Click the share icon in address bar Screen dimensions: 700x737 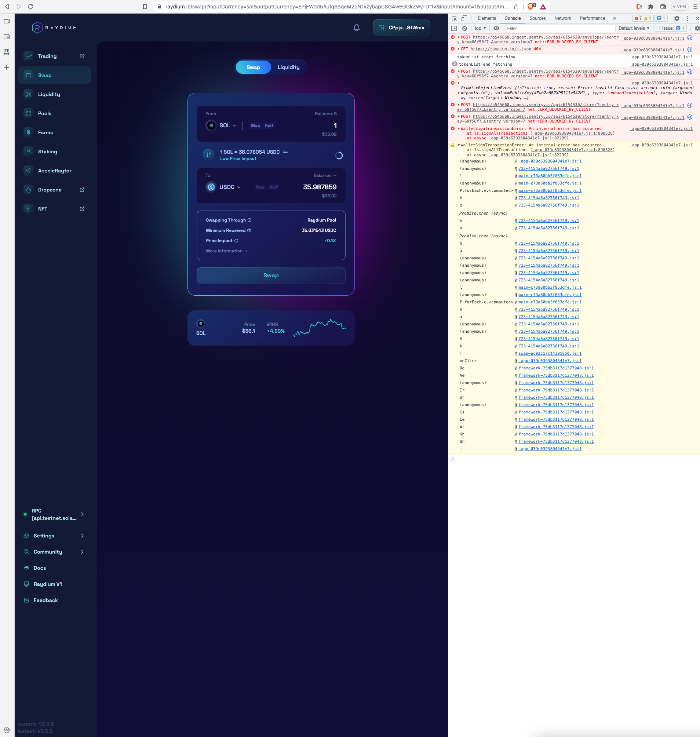pos(516,6)
